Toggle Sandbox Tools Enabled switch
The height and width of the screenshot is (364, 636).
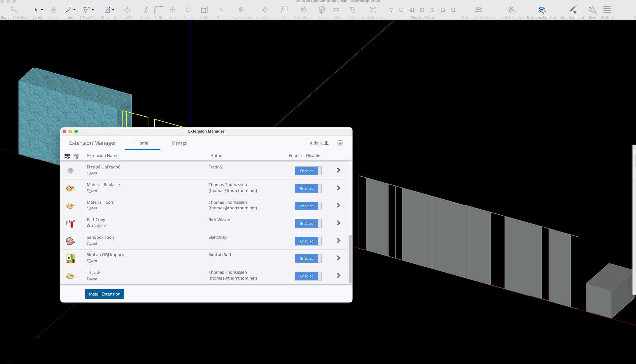pos(308,241)
